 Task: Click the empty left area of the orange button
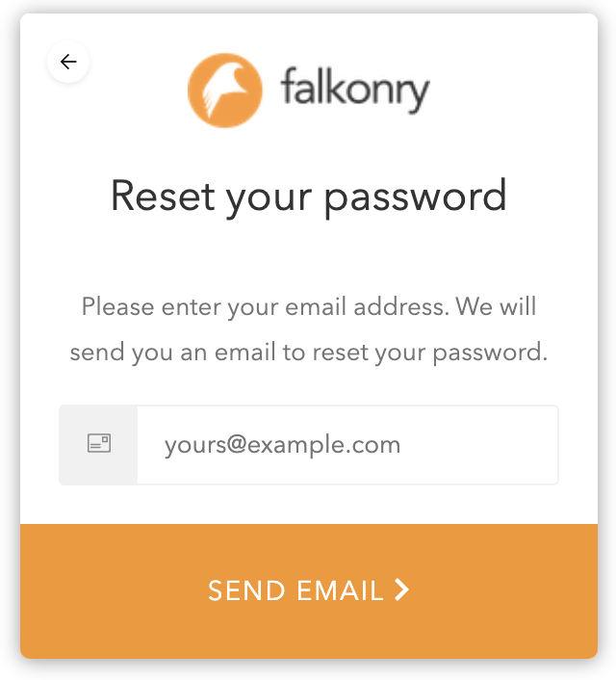109,591
